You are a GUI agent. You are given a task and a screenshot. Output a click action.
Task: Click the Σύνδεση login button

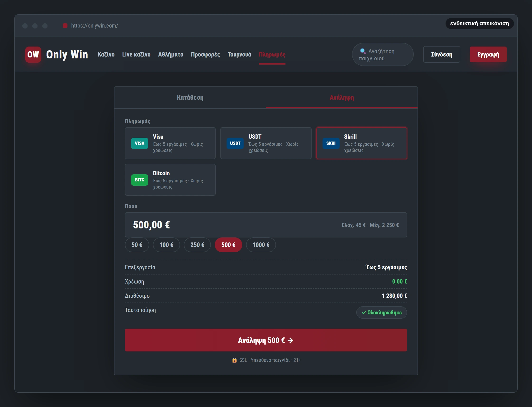click(x=442, y=55)
